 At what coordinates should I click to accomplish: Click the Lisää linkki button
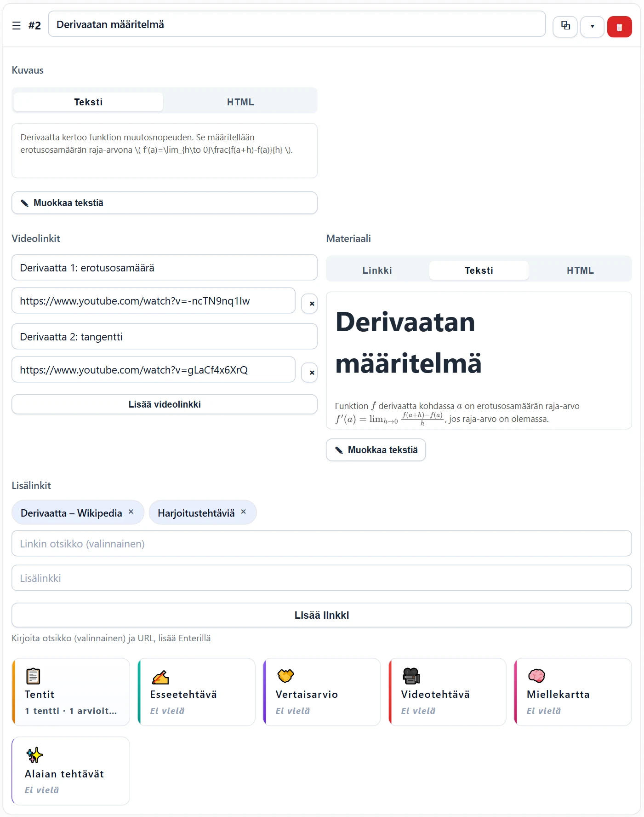[x=322, y=615]
